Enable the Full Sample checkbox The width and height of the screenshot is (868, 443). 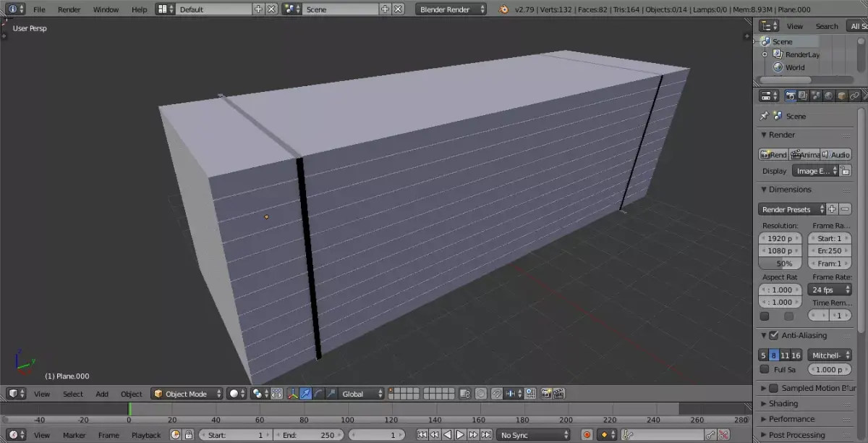point(765,369)
